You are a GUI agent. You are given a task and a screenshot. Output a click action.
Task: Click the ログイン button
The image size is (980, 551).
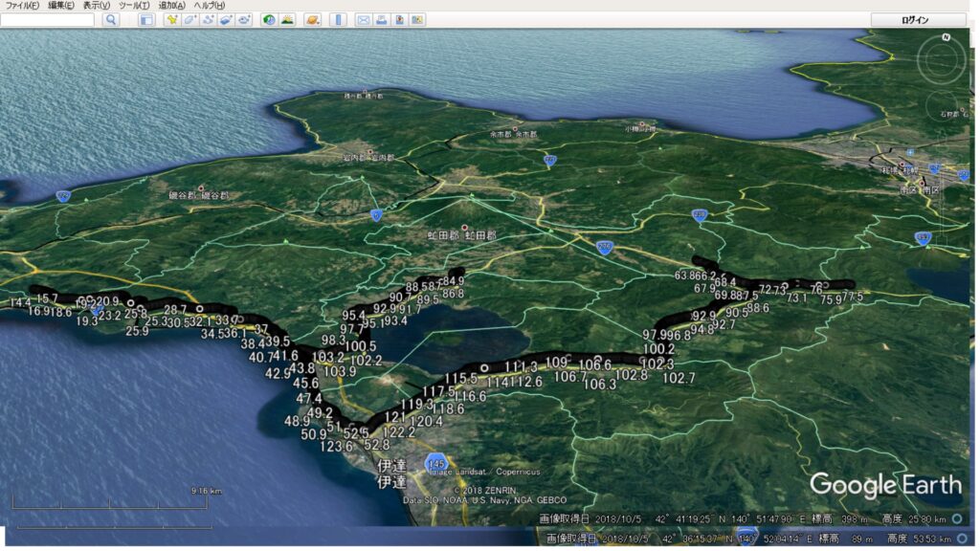click(x=916, y=20)
